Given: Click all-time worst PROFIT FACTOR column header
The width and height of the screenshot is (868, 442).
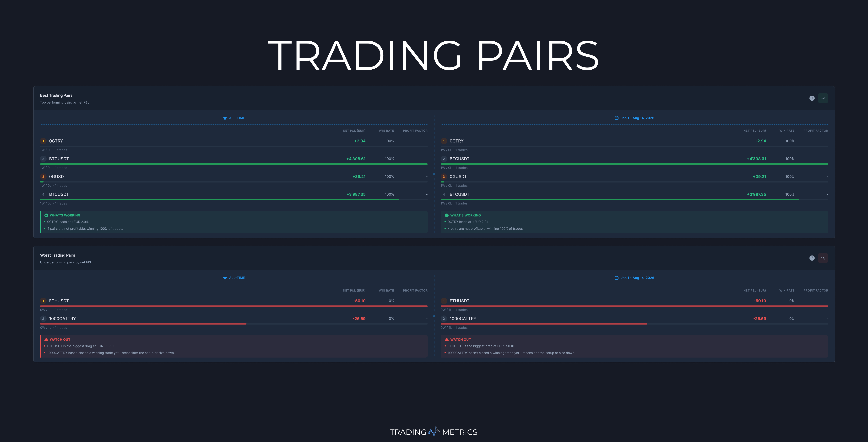Looking at the screenshot, I should [415, 291].
